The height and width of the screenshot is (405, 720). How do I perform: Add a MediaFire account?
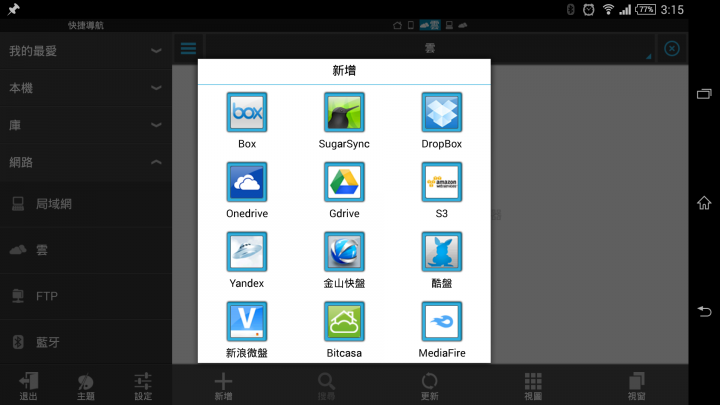click(x=441, y=321)
